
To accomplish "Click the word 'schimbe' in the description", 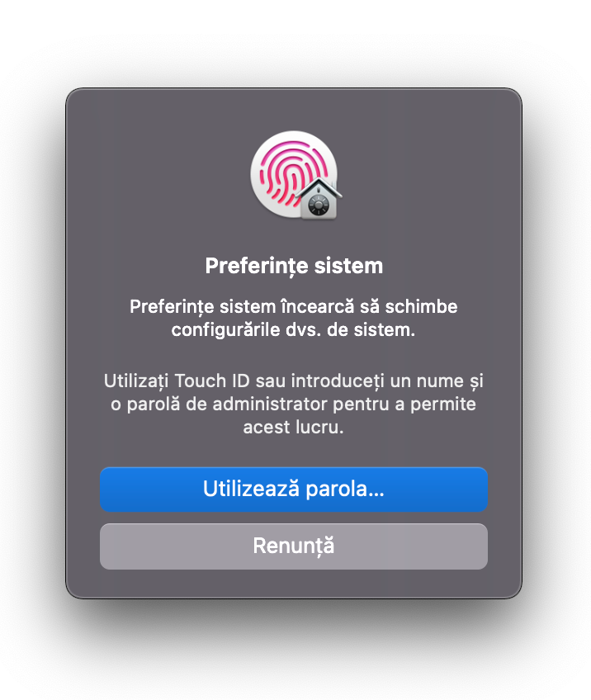I will (422, 307).
